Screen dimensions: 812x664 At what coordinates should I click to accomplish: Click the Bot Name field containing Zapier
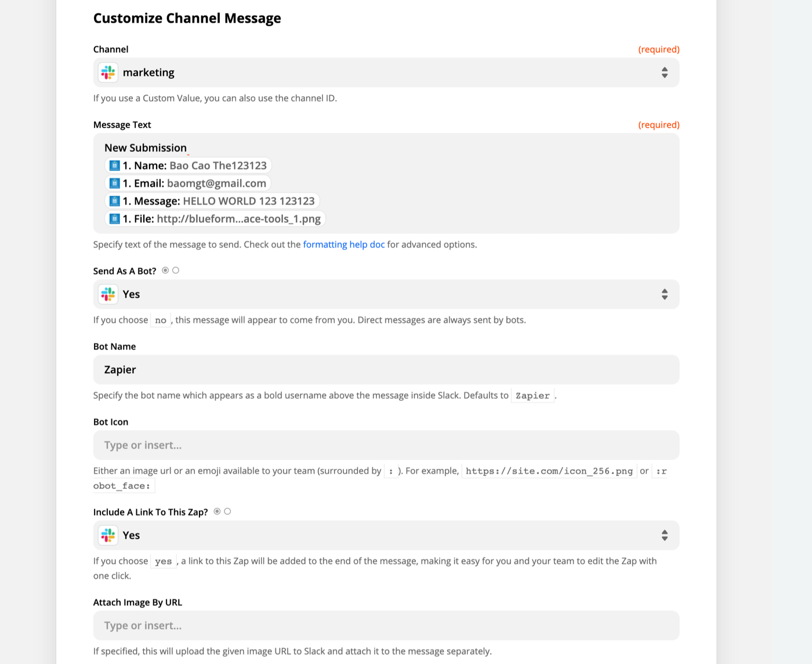386,369
